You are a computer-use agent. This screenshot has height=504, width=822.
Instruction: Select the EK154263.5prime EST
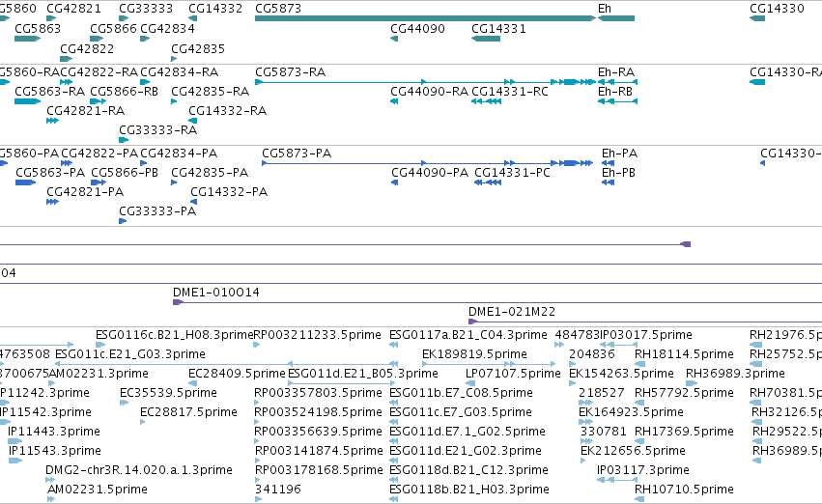click(621, 374)
